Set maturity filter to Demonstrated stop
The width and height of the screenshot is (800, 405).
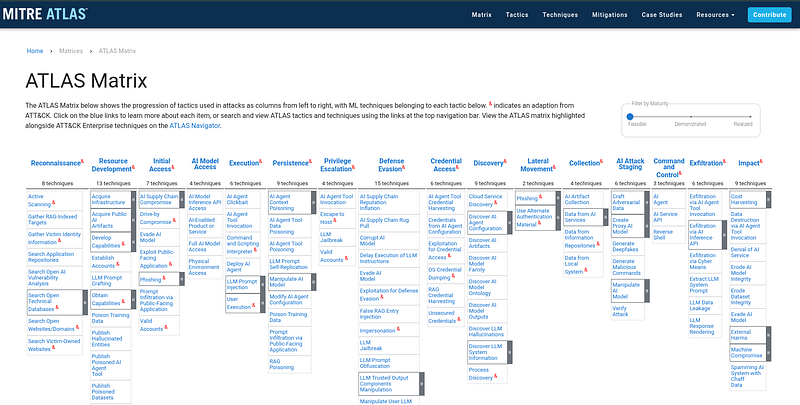pyautogui.click(x=690, y=116)
